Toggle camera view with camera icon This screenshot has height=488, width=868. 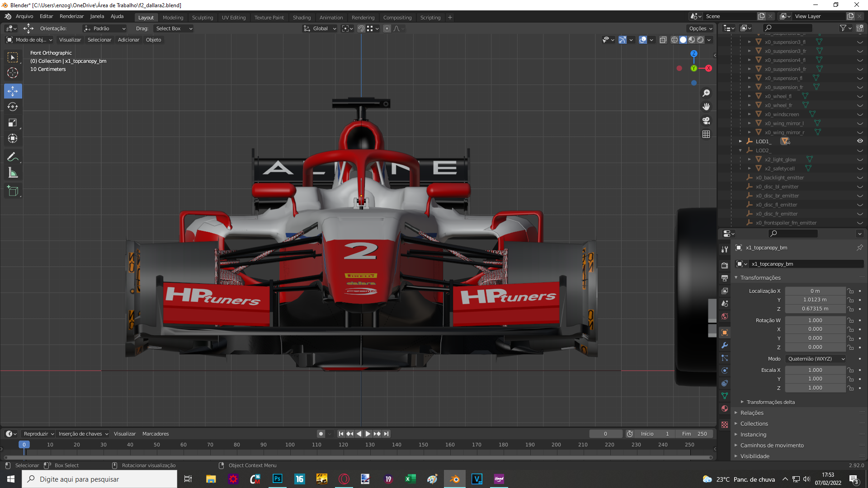point(706,121)
